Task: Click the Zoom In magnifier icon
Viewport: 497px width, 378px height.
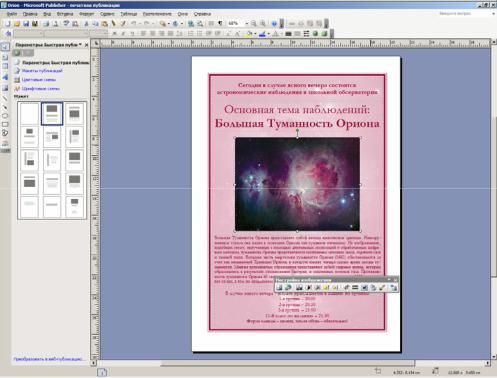Action: [x=263, y=24]
